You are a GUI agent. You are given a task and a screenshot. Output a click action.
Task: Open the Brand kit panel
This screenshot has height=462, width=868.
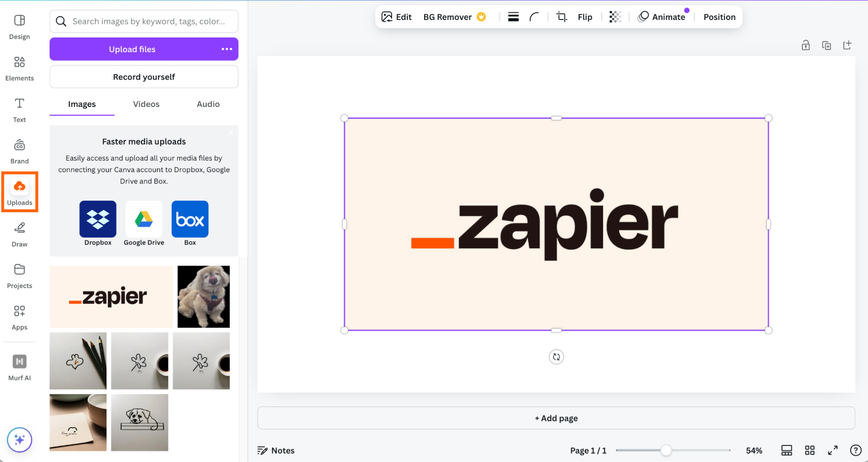20,152
